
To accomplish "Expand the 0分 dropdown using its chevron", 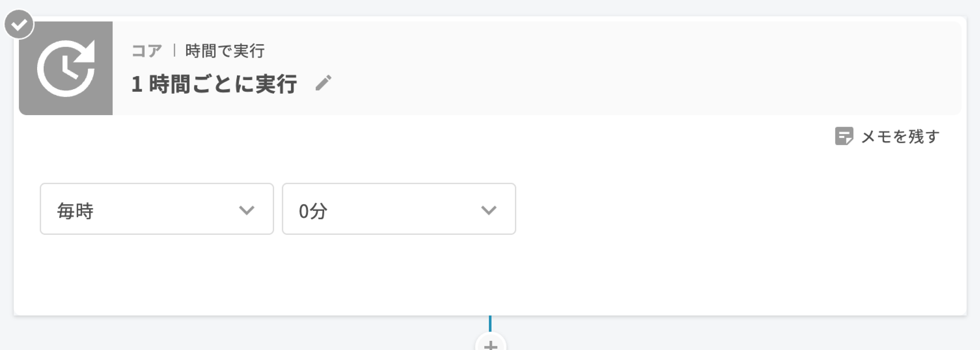I will pyautogui.click(x=488, y=210).
